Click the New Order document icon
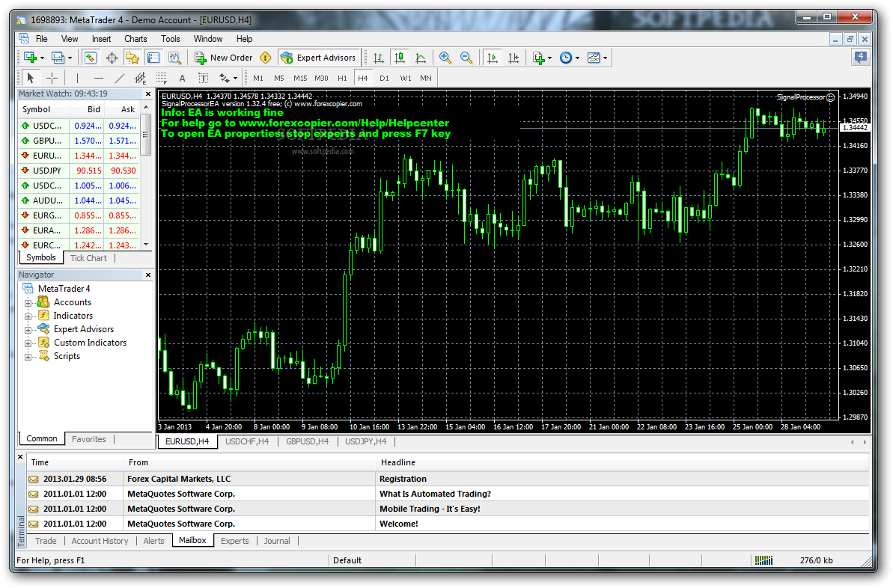This screenshot has height=588, width=893. pyautogui.click(x=200, y=58)
